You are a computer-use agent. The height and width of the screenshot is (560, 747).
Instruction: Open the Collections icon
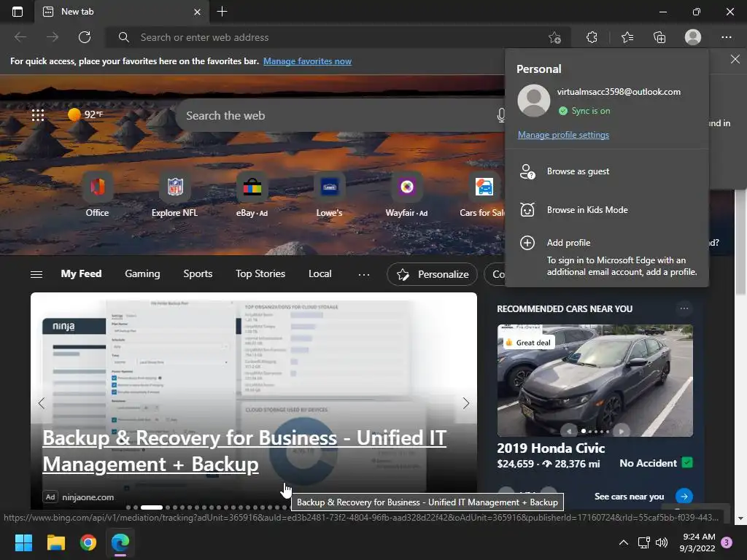coord(659,37)
